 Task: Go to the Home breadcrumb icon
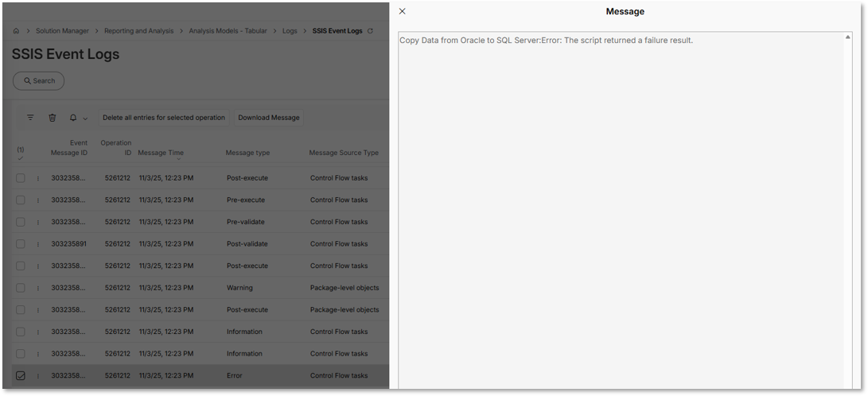point(16,31)
